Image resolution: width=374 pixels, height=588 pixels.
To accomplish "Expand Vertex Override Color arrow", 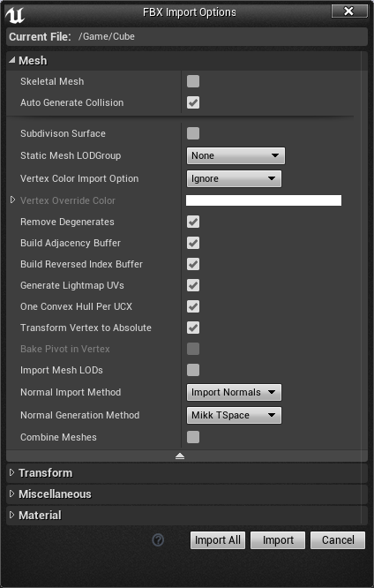I will point(12,200).
